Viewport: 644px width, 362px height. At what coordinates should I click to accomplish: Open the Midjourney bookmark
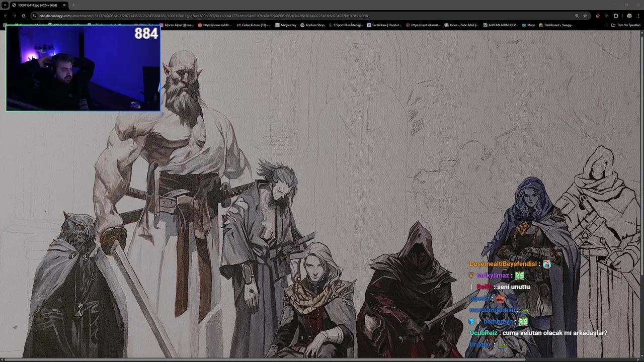tap(286, 25)
